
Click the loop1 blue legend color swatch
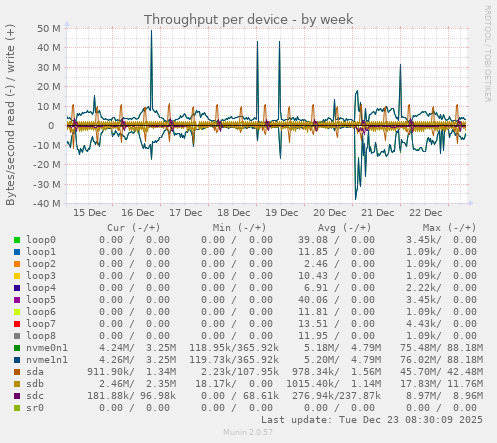17,252
